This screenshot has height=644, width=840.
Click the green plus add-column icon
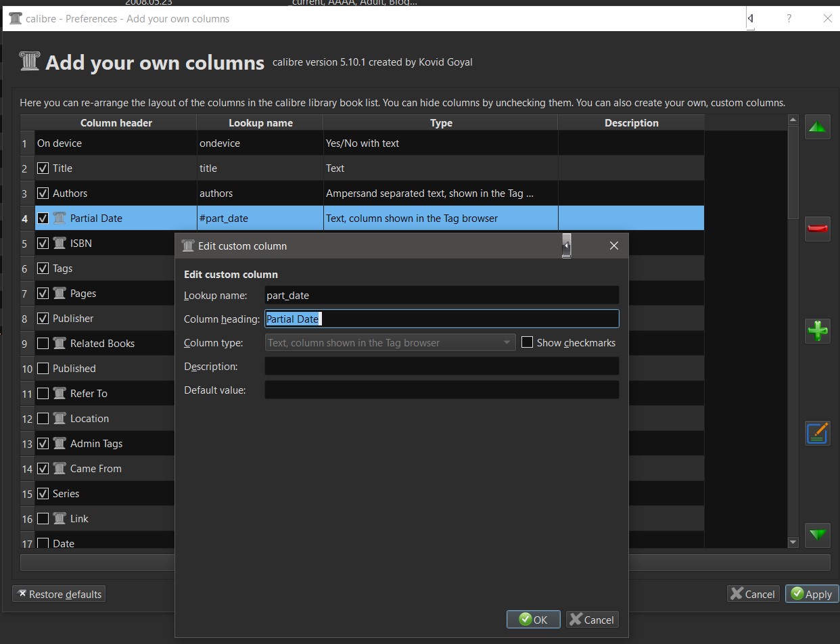click(x=818, y=331)
